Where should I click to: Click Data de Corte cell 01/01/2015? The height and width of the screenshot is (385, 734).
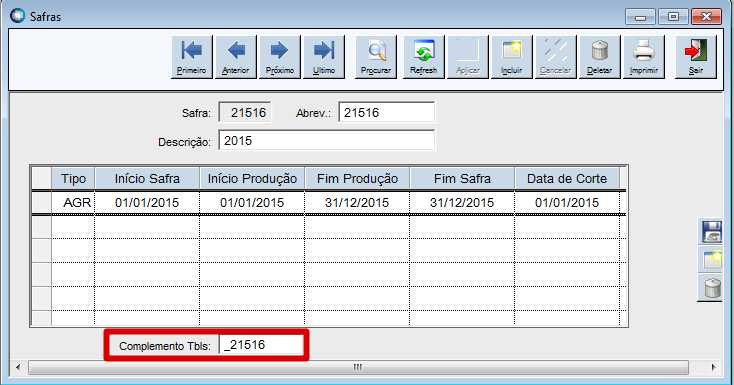(x=567, y=203)
